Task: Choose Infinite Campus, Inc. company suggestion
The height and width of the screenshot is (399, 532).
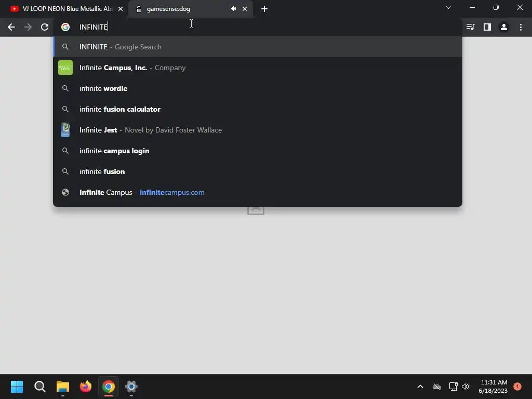Action: point(258,68)
